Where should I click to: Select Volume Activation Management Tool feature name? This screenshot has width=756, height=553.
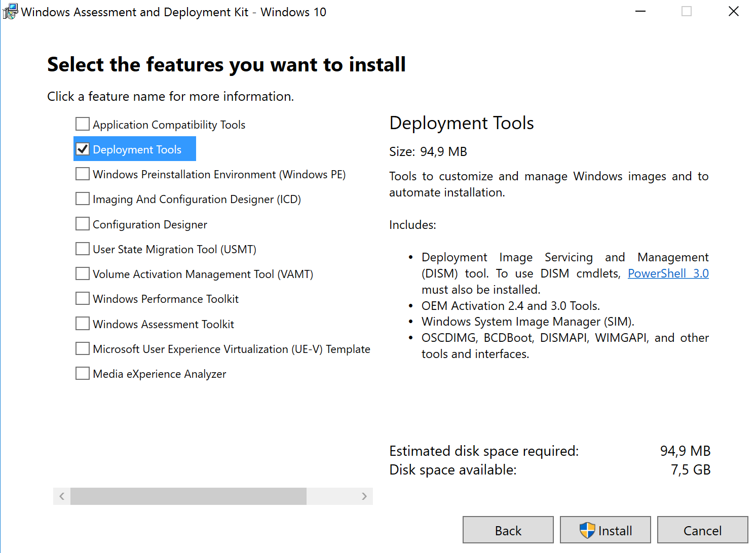click(203, 274)
